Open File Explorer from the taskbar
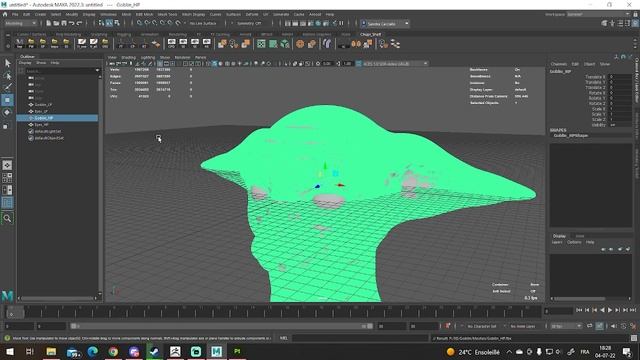640x360 pixels. (51, 351)
